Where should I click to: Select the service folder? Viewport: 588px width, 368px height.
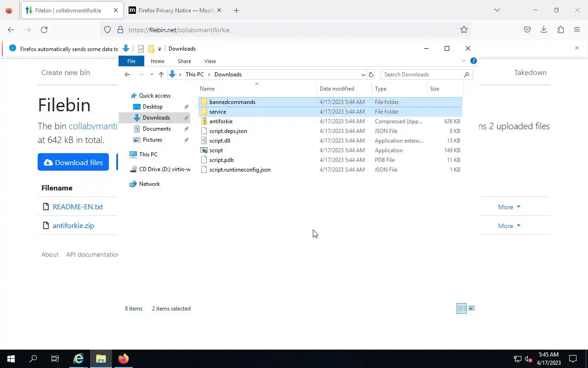330,112
